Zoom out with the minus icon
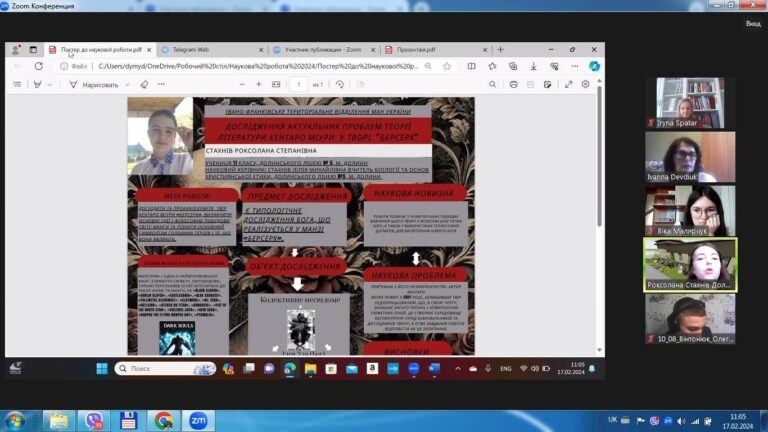Screen dimensions: 768x432 (x=242, y=84)
